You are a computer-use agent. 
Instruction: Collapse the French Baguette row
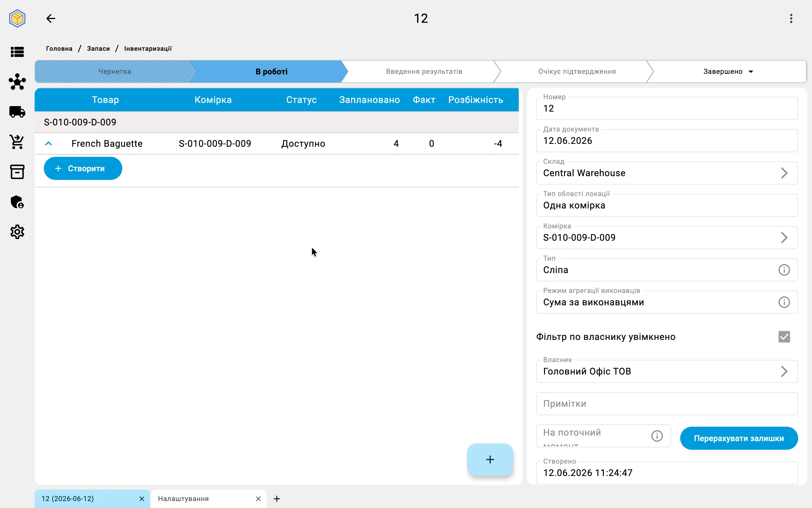click(x=48, y=144)
